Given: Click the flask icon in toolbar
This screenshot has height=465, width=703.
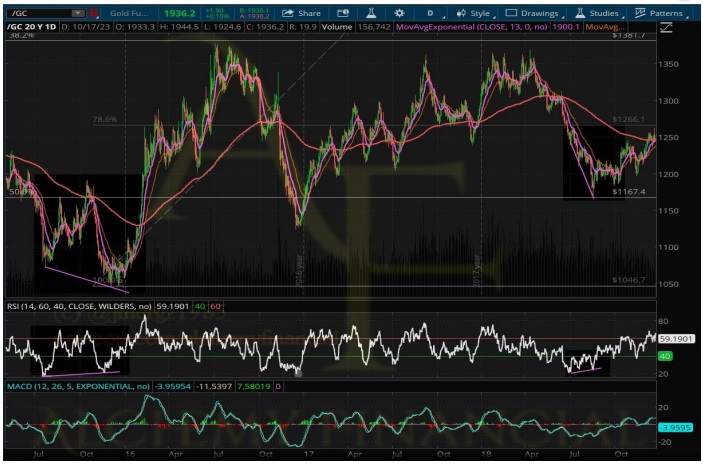Looking at the screenshot, I should [x=371, y=13].
